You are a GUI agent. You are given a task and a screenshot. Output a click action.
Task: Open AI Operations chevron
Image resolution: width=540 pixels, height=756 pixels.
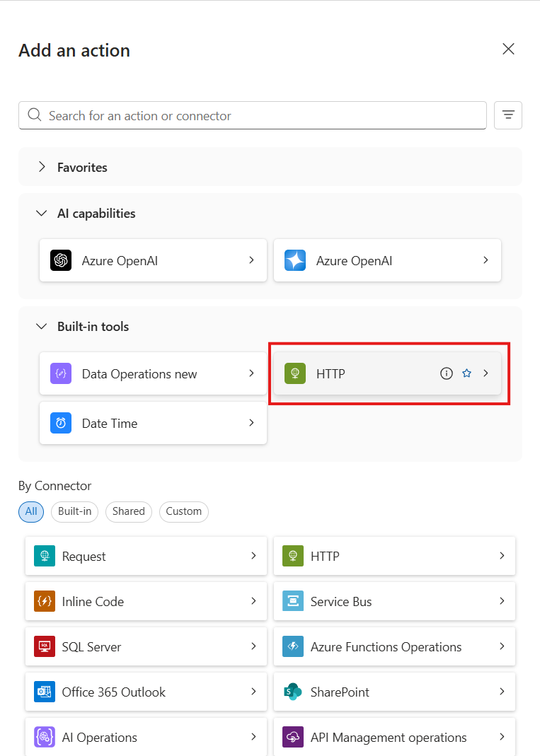pos(254,737)
